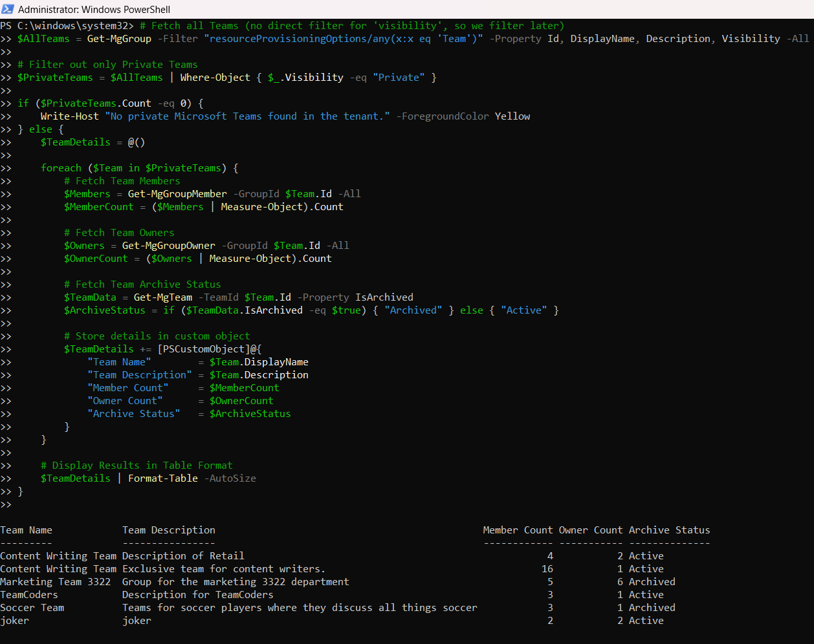This screenshot has width=814, height=644.
Task: Click the 'Archive Status' column header
Action: [669, 530]
